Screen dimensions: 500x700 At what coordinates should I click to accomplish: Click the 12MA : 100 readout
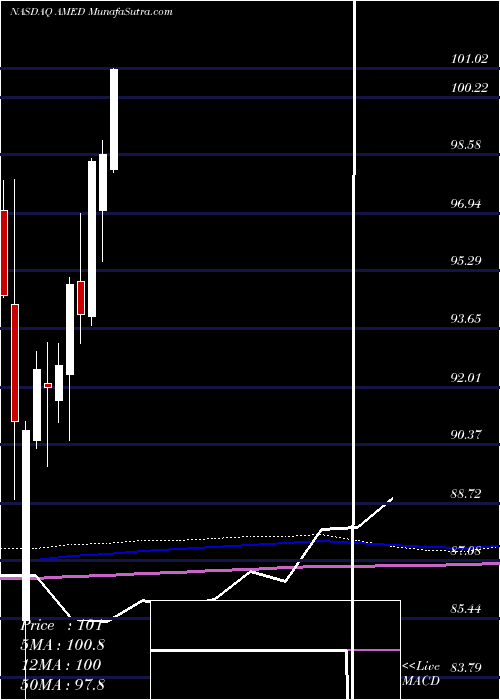pos(61,665)
